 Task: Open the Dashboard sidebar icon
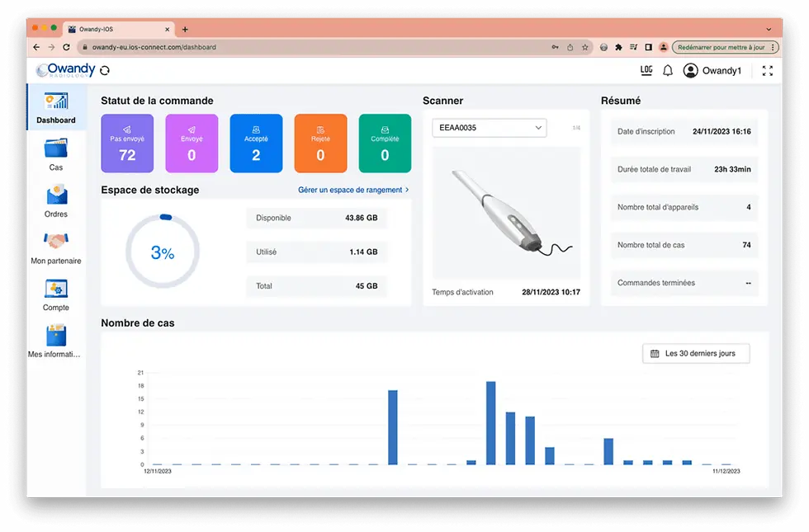56,101
